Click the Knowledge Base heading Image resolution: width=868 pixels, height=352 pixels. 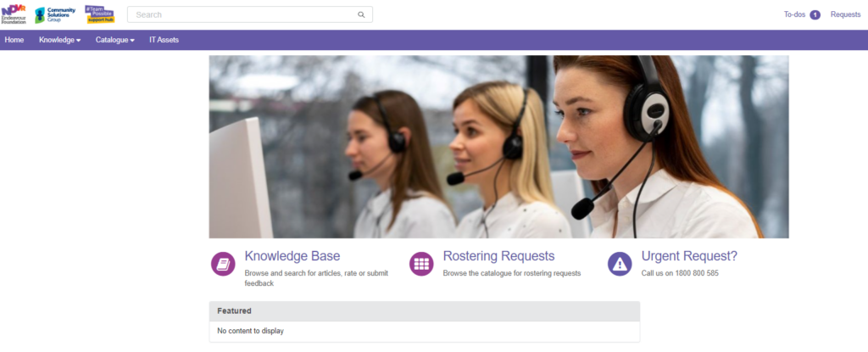pyautogui.click(x=292, y=256)
